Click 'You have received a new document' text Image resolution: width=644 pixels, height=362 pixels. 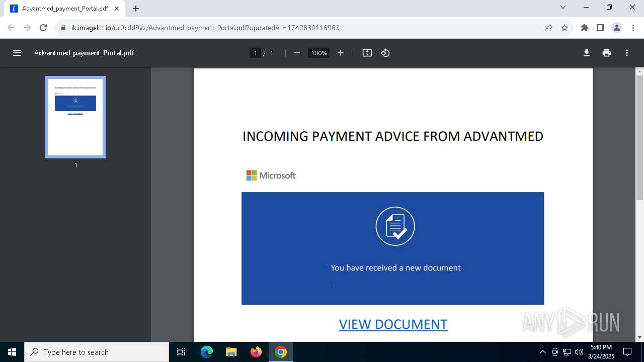point(396,267)
